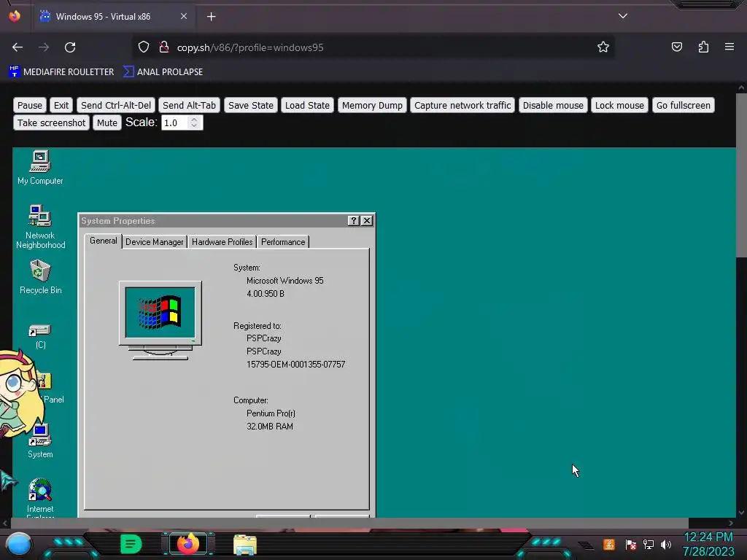Open the System shortcut icon
The image size is (747, 560).
pyautogui.click(x=40, y=441)
